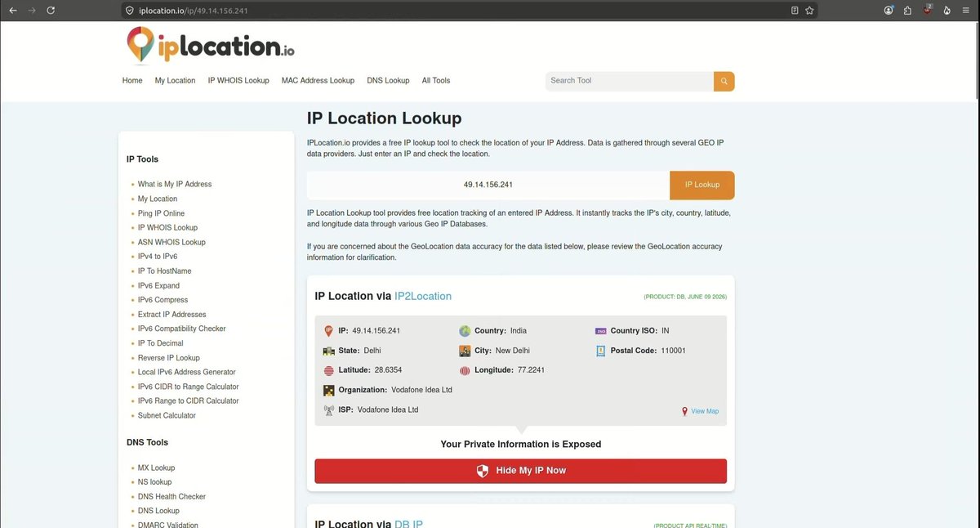Open the extensions puzzle-piece icon
The width and height of the screenshot is (980, 528).
[x=907, y=11]
